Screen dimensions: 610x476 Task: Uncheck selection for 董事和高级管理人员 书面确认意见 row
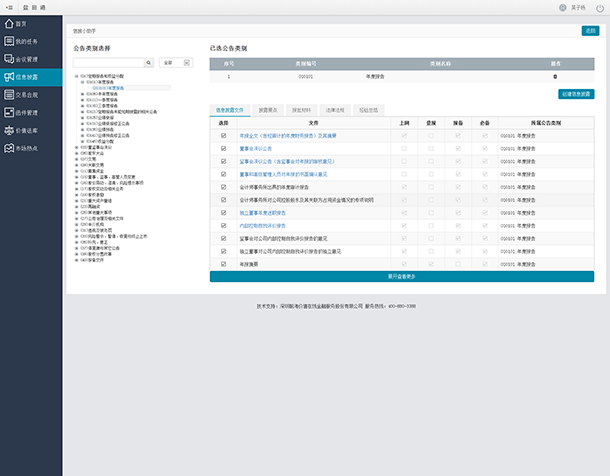(x=223, y=174)
